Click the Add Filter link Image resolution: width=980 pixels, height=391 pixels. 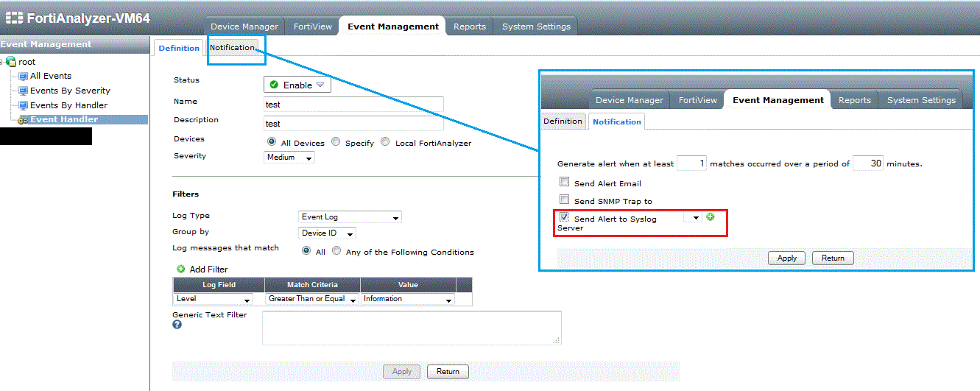pyautogui.click(x=209, y=270)
